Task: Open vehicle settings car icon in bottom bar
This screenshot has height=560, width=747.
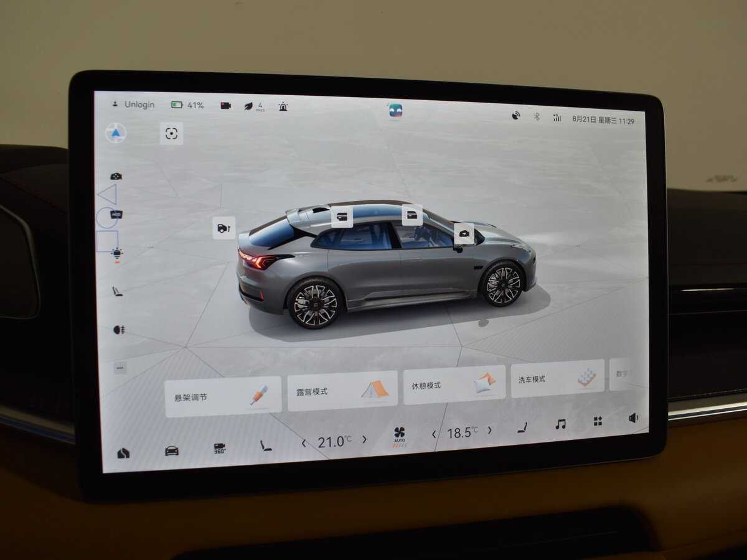Action: click(x=171, y=450)
